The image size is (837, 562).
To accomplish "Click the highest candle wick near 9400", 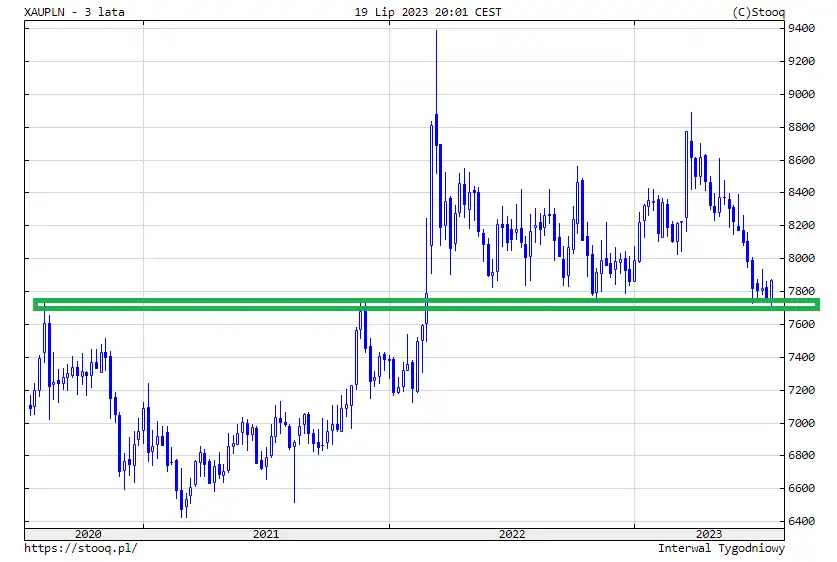I will pyautogui.click(x=436, y=35).
